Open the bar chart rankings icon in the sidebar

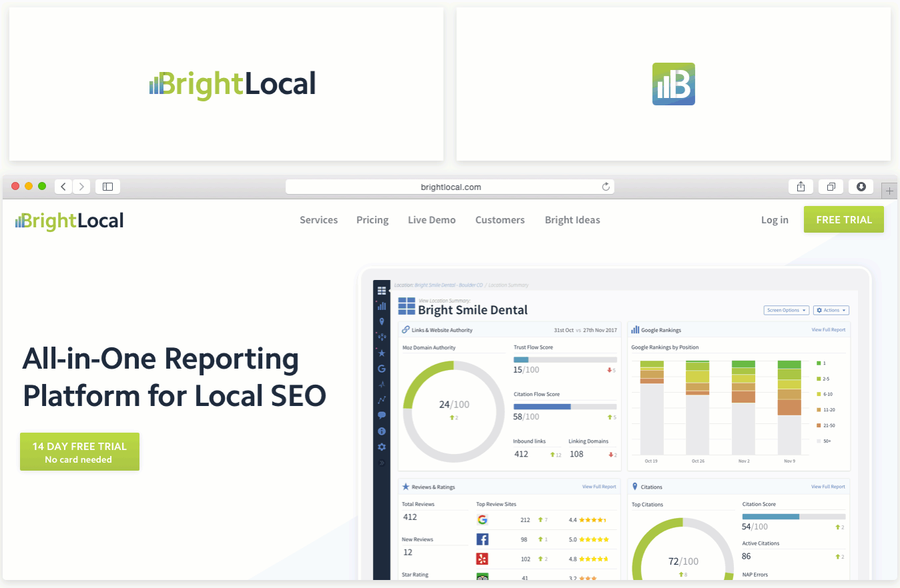click(382, 306)
